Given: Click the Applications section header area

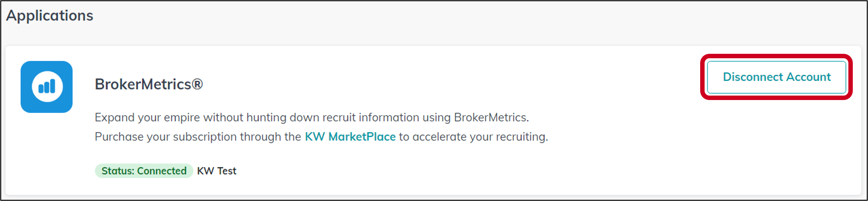Looking at the screenshot, I should click(x=50, y=15).
